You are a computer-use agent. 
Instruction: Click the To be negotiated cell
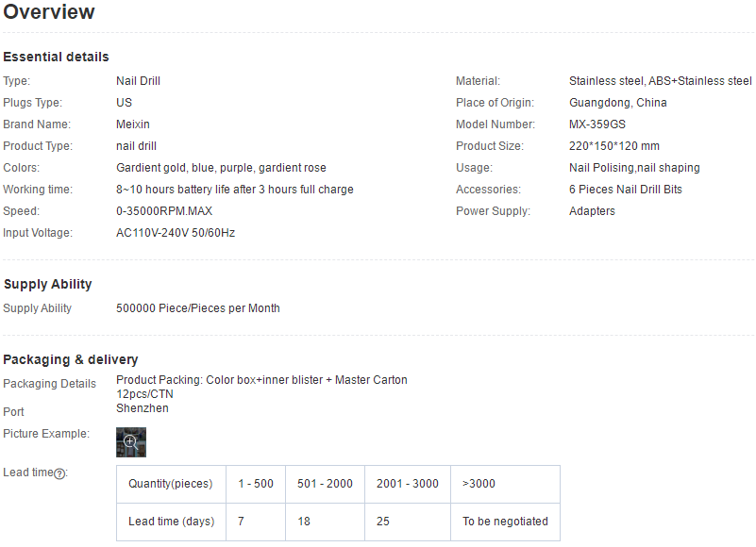(x=505, y=522)
